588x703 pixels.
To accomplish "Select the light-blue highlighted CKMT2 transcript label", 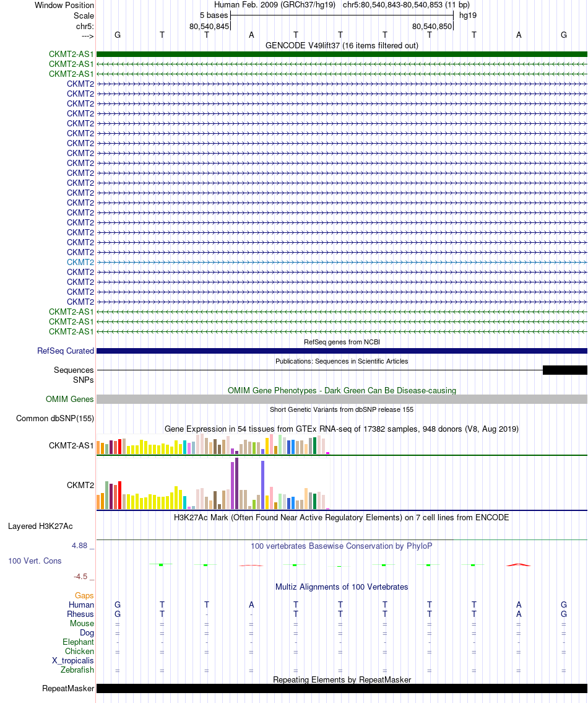I will [80, 262].
